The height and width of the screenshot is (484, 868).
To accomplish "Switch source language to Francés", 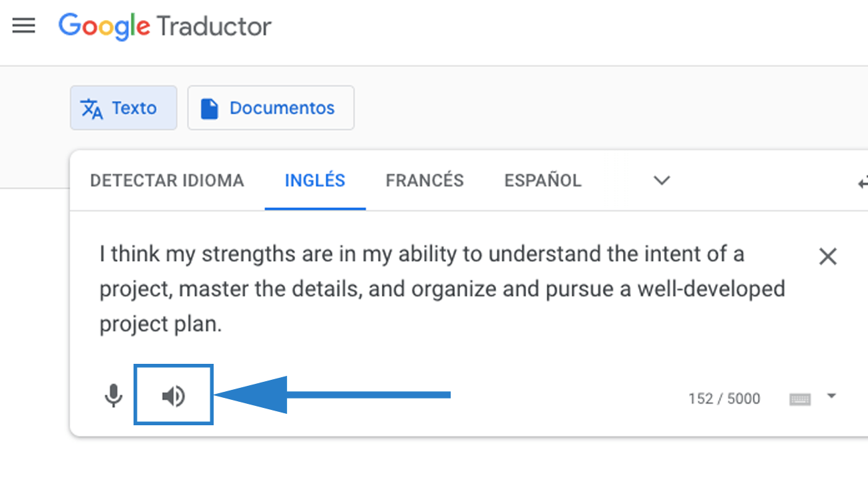I will pos(425,180).
